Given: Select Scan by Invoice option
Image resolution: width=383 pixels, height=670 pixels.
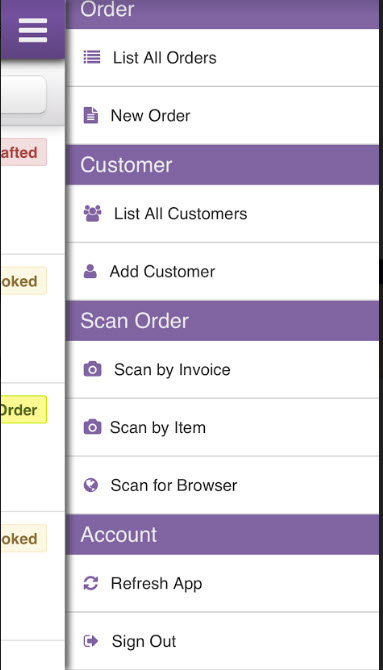Looking at the screenshot, I should pos(222,369).
